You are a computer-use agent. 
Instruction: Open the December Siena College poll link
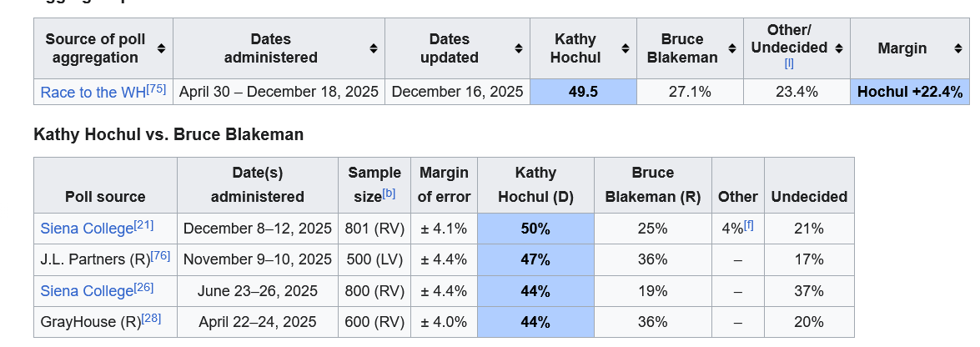[86, 229]
